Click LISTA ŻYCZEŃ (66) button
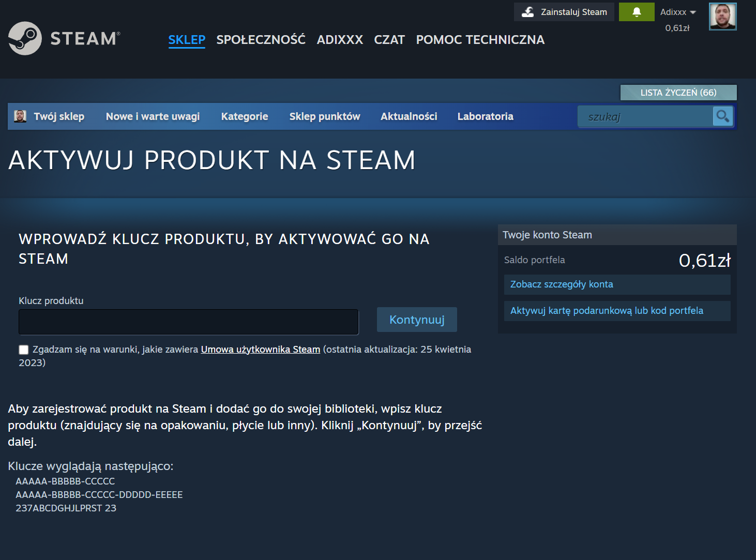Viewport: 756px width, 560px height. click(x=678, y=93)
